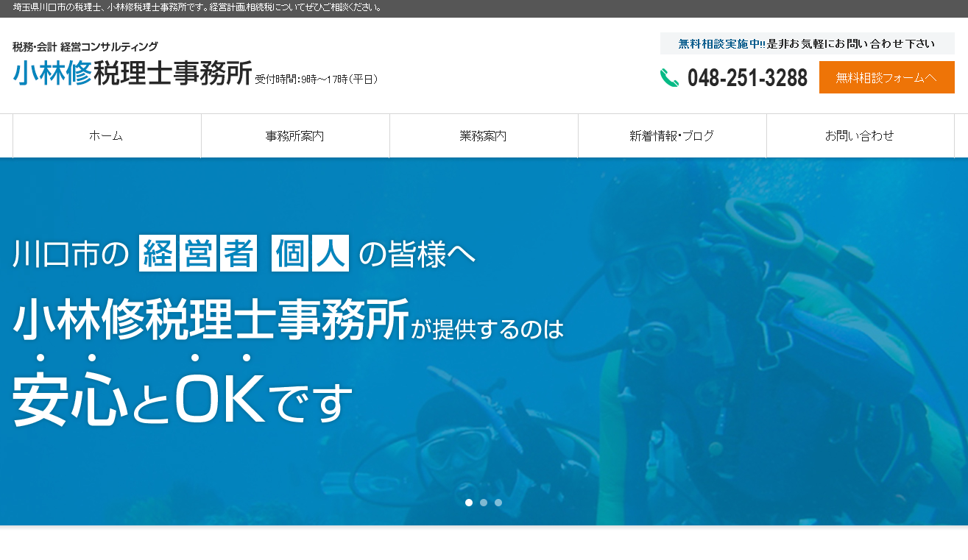Click the 個人 highlighted badge

pyautogui.click(x=309, y=252)
